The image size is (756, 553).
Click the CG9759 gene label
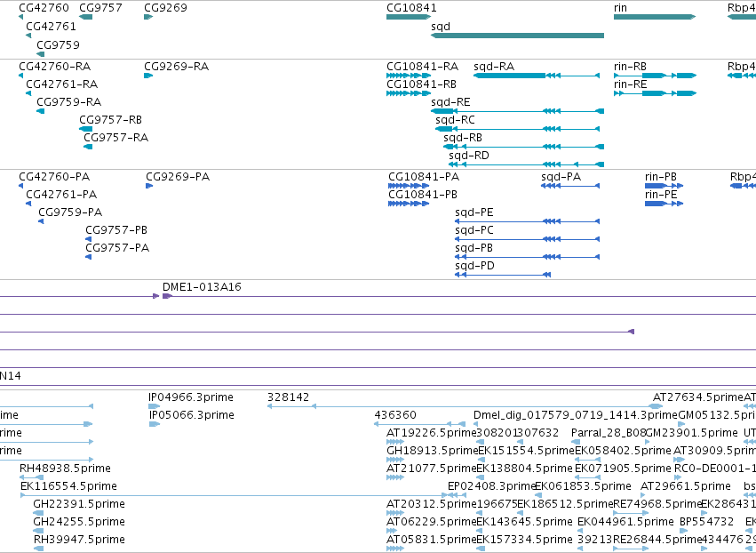pyautogui.click(x=59, y=44)
